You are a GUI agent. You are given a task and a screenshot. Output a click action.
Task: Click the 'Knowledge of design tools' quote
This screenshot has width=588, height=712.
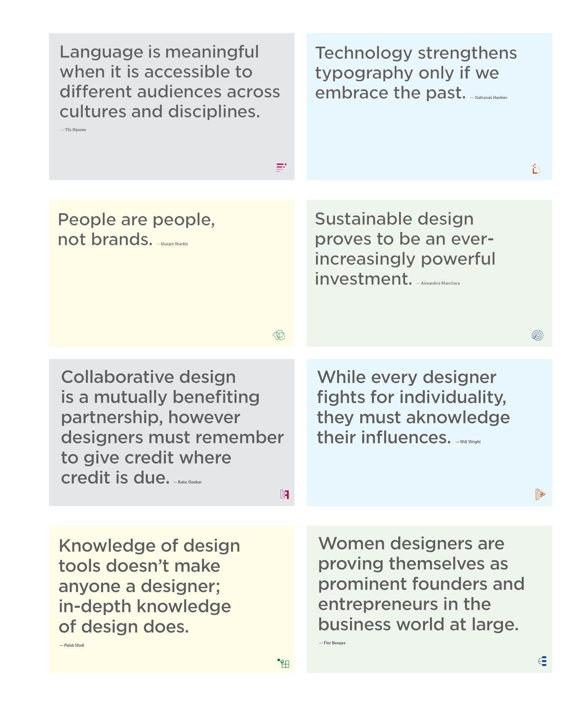(x=149, y=586)
